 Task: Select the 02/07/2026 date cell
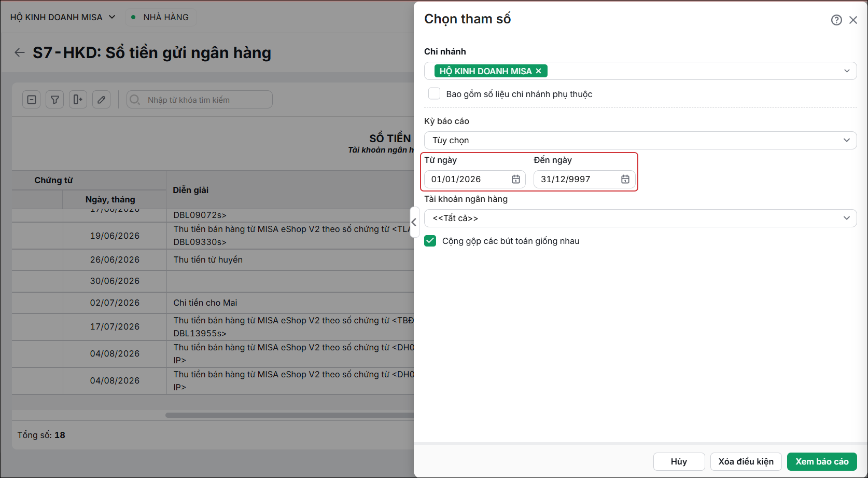(115, 303)
